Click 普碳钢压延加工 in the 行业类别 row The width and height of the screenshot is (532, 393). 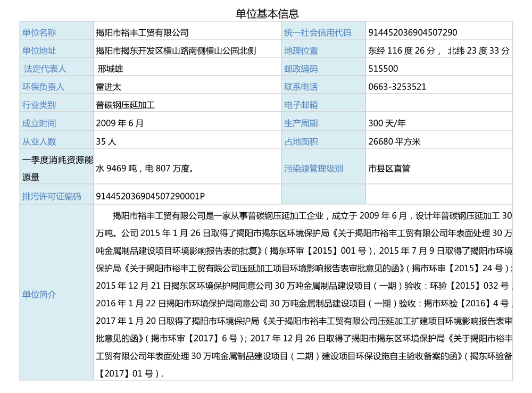tap(125, 105)
